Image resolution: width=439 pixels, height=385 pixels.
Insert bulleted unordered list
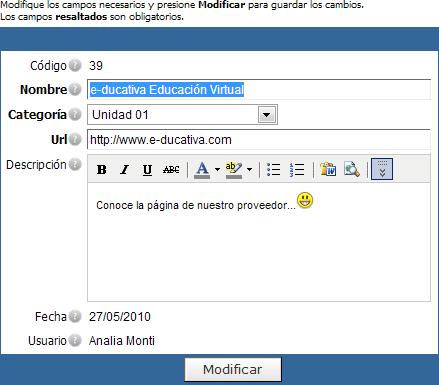[273, 170]
